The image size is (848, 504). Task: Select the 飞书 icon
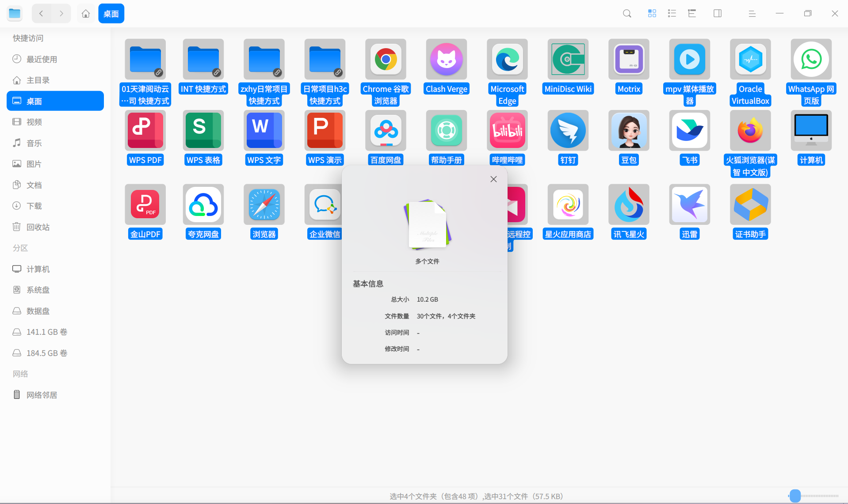(690, 130)
